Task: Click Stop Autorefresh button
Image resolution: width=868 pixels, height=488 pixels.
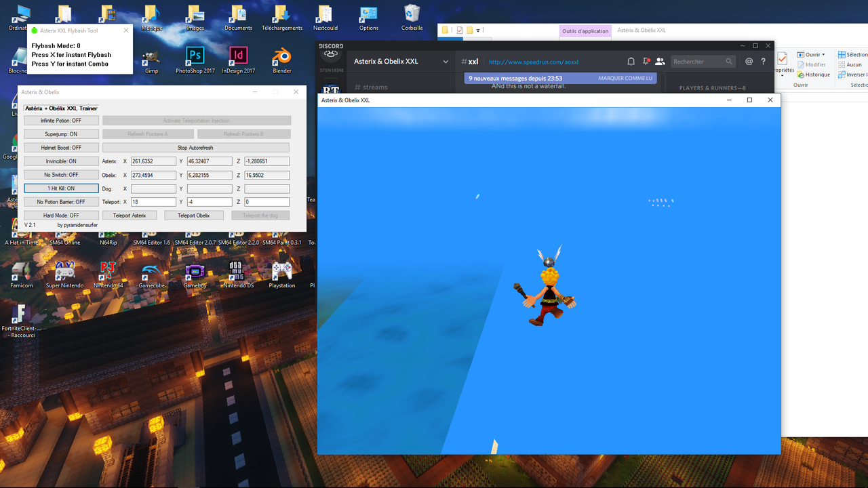Action: (195, 148)
